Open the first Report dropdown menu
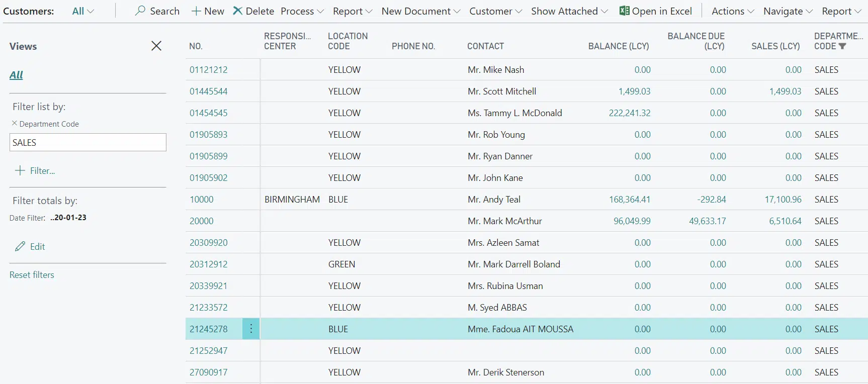868x384 pixels. click(353, 11)
